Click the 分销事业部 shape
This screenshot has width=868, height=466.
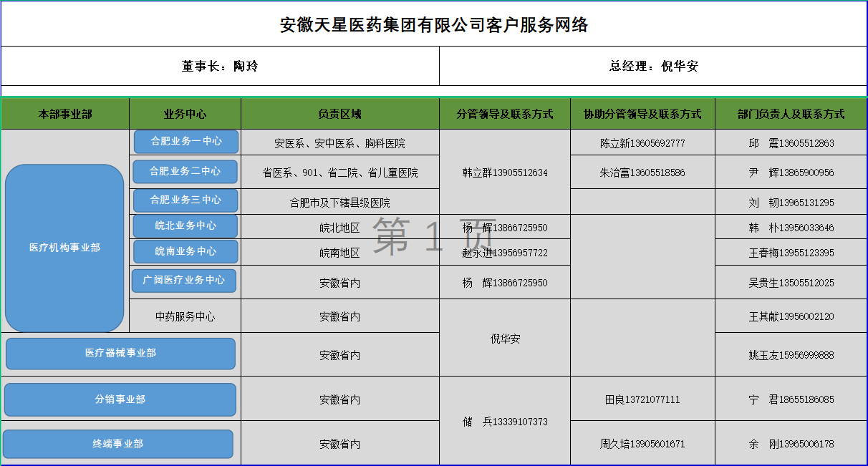120,399
